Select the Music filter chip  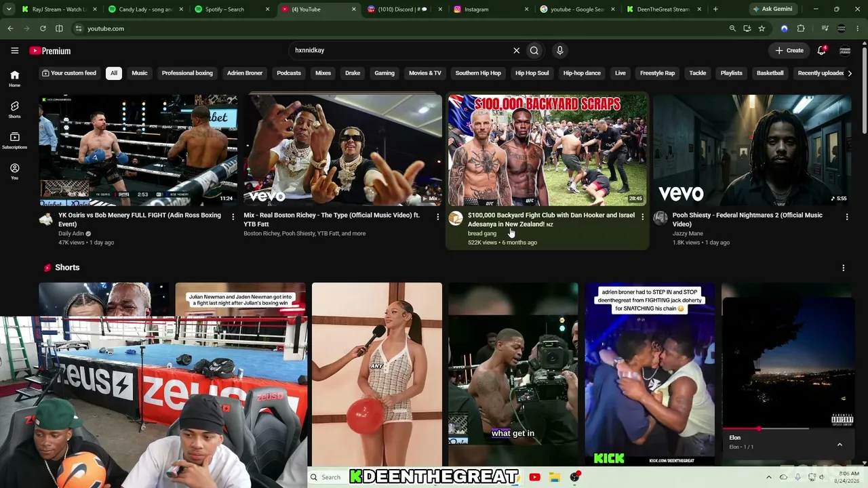click(140, 73)
